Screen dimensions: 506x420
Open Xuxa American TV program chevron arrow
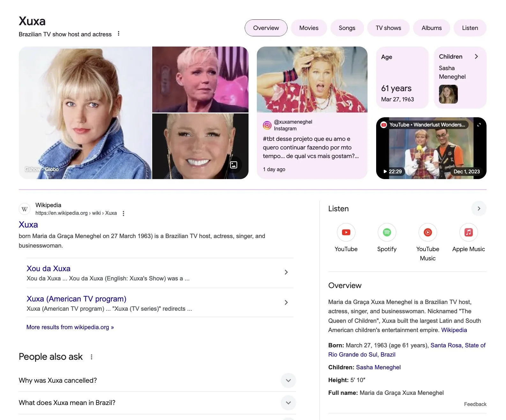point(286,302)
